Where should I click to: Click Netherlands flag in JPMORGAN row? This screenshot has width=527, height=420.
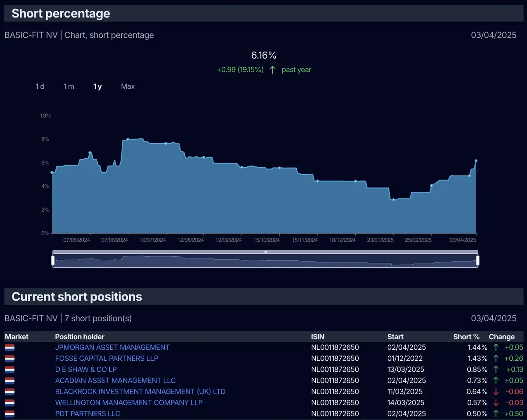(10, 348)
